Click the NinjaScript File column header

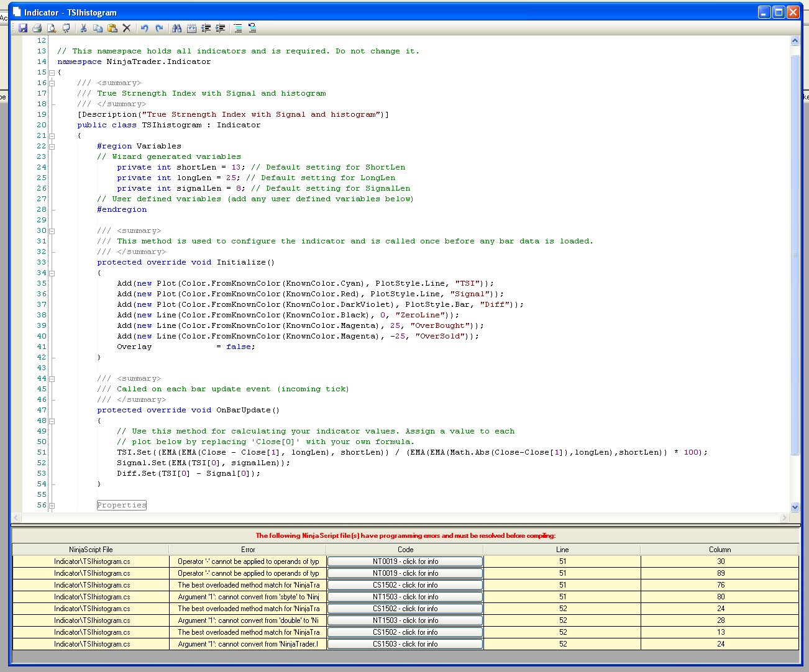(x=91, y=550)
